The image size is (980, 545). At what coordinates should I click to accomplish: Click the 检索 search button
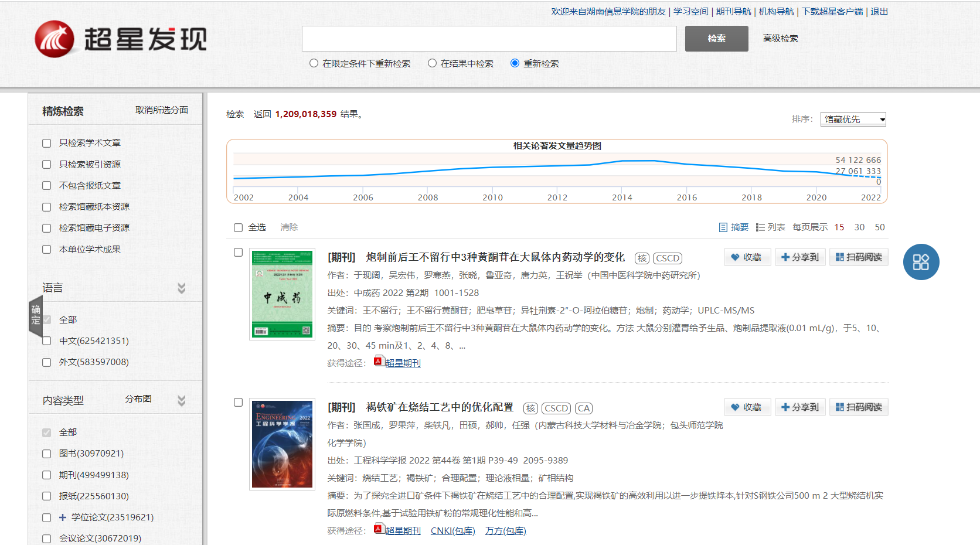tap(717, 39)
